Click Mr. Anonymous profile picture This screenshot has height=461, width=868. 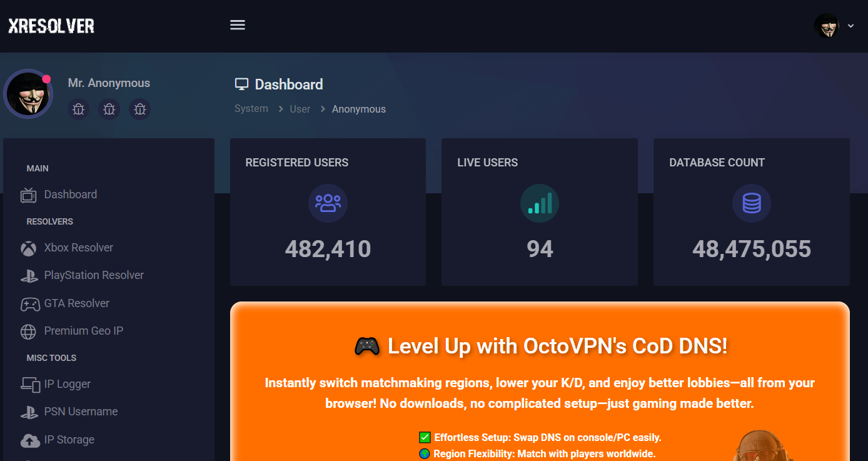28,93
